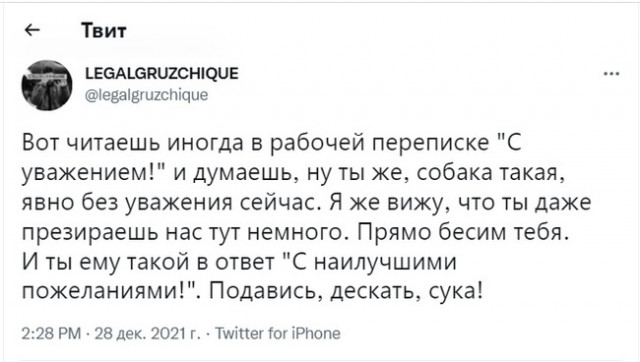Open the Twitter for iPhone source link
The width and height of the screenshot is (640, 362).
point(278,333)
